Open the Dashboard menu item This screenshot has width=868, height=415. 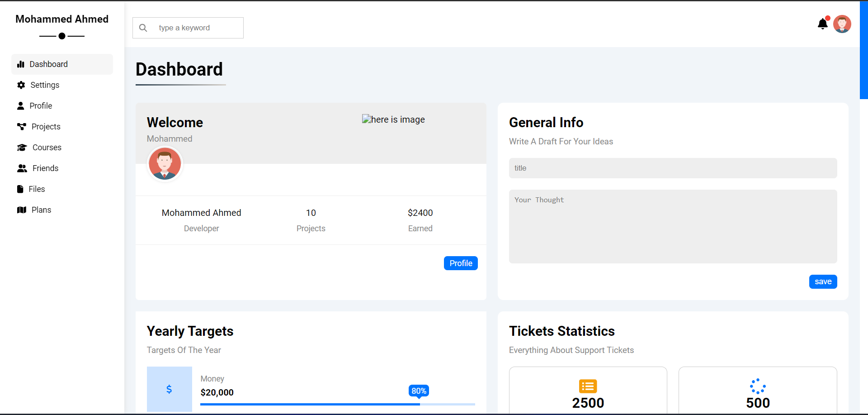click(x=62, y=64)
